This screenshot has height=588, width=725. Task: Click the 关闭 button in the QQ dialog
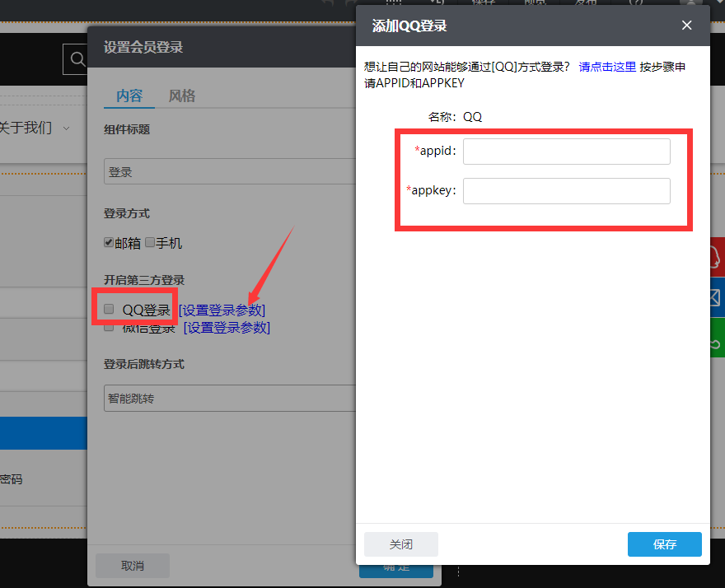(x=400, y=544)
